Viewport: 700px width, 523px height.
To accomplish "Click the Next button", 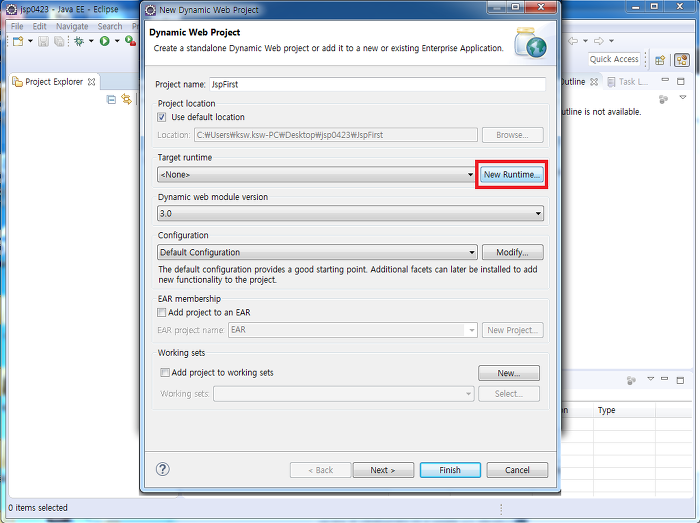I will [383, 470].
